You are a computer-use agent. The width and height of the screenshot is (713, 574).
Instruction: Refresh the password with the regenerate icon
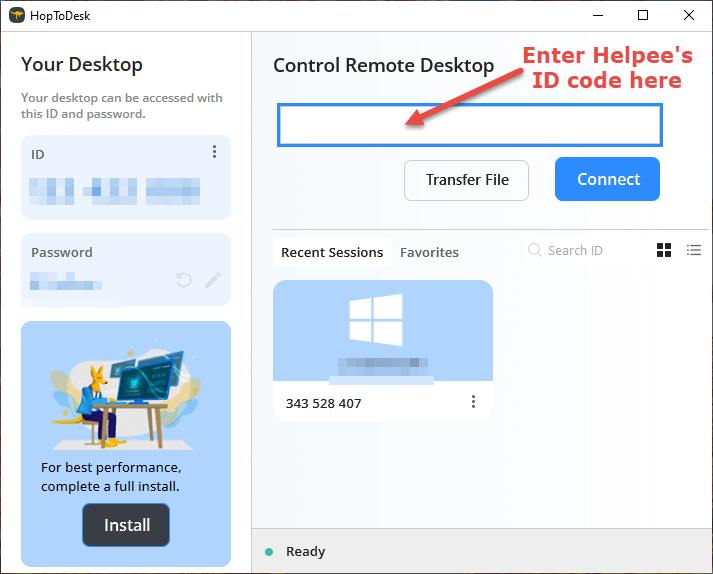pyautogui.click(x=184, y=280)
